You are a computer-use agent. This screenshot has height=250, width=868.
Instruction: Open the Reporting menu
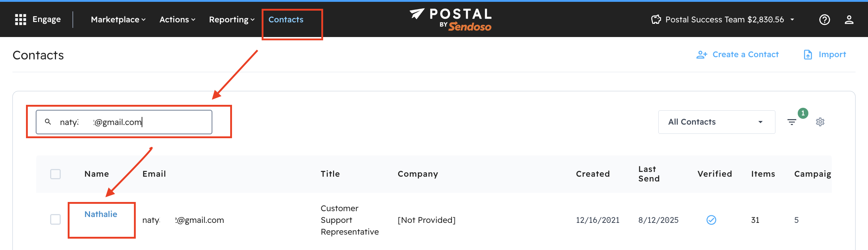point(232,19)
